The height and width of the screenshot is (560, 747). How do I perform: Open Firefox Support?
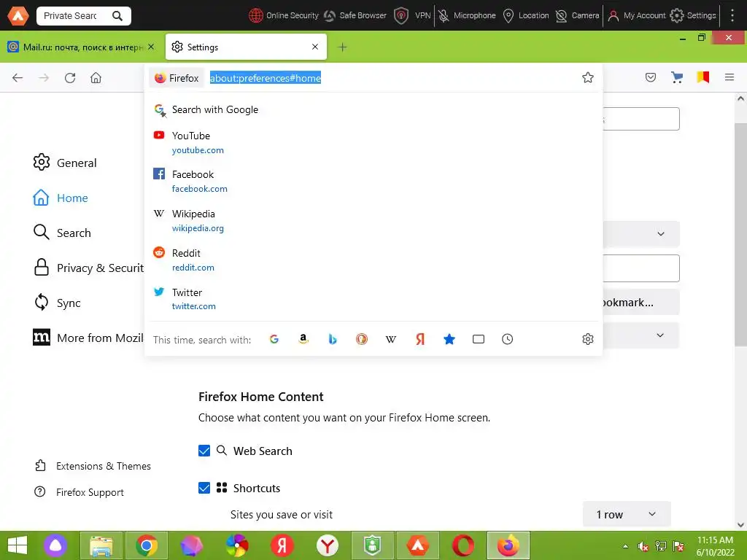tap(79, 492)
